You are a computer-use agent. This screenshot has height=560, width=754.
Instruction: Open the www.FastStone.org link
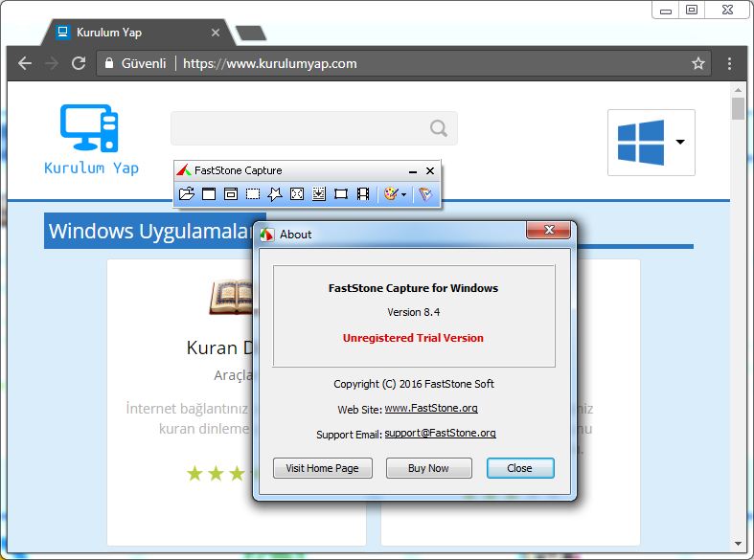[431, 408]
